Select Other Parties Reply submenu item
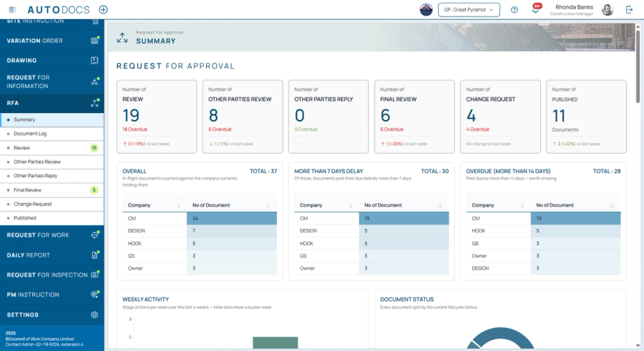644x351 pixels. (x=52, y=176)
